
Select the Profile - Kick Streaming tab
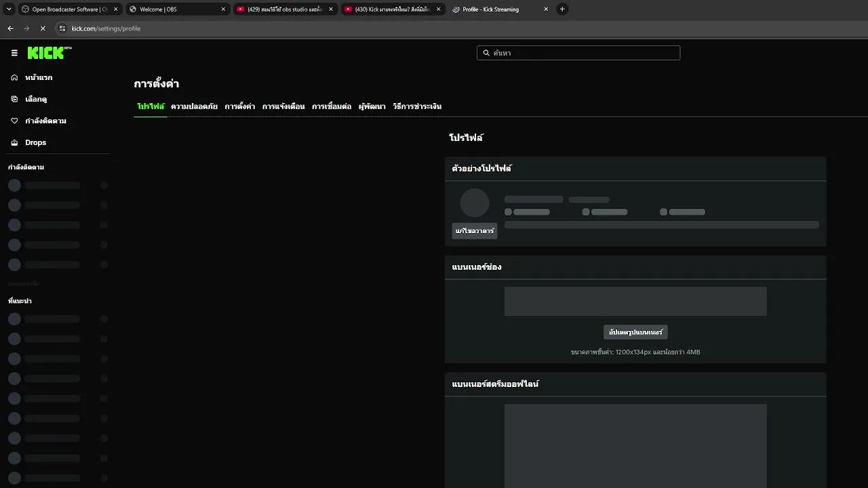(x=499, y=9)
